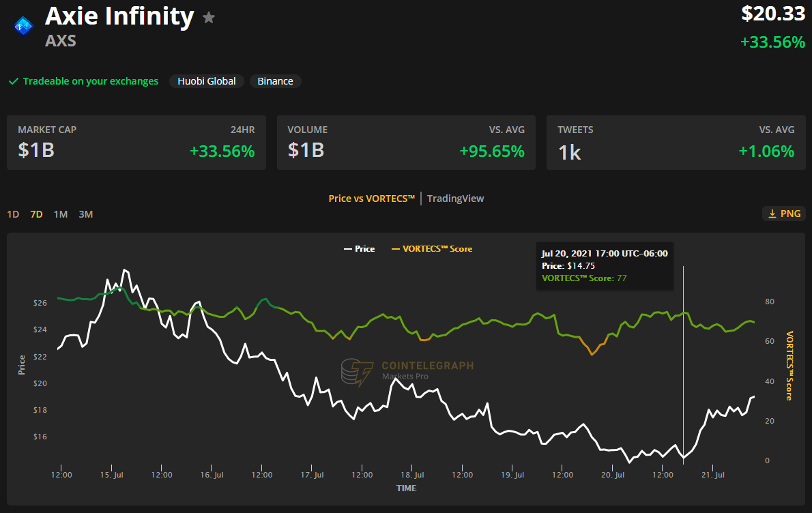Select the 7D time range
The image size is (812, 513).
coord(37,214)
